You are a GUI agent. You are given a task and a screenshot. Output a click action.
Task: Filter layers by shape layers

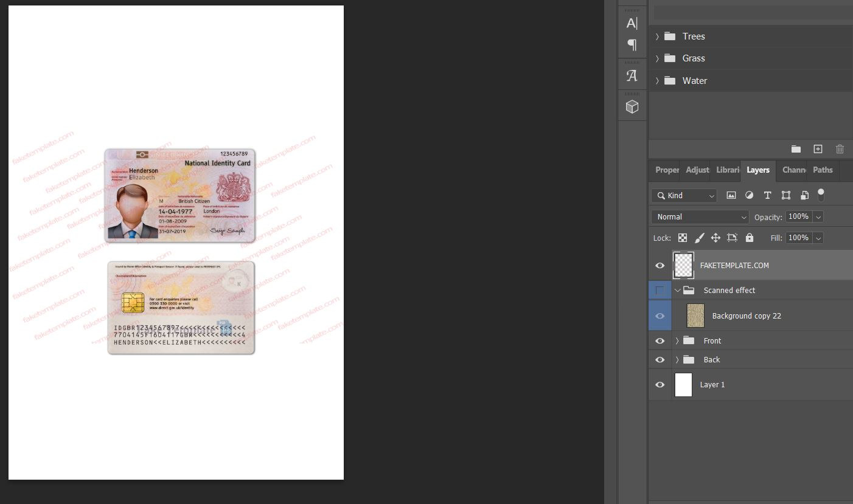coord(785,195)
